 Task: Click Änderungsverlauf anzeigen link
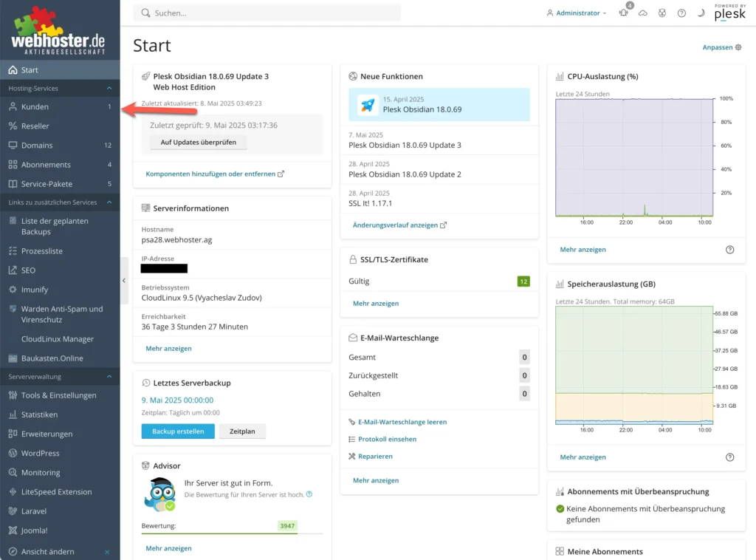click(x=399, y=225)
